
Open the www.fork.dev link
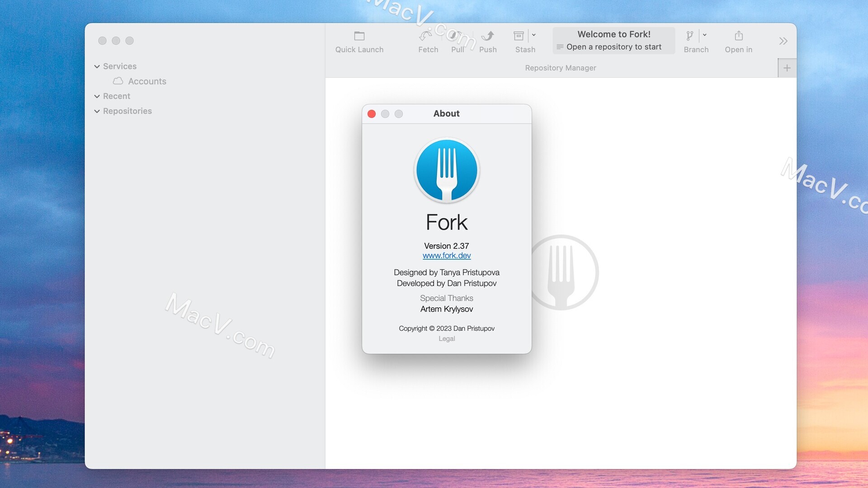447,256
